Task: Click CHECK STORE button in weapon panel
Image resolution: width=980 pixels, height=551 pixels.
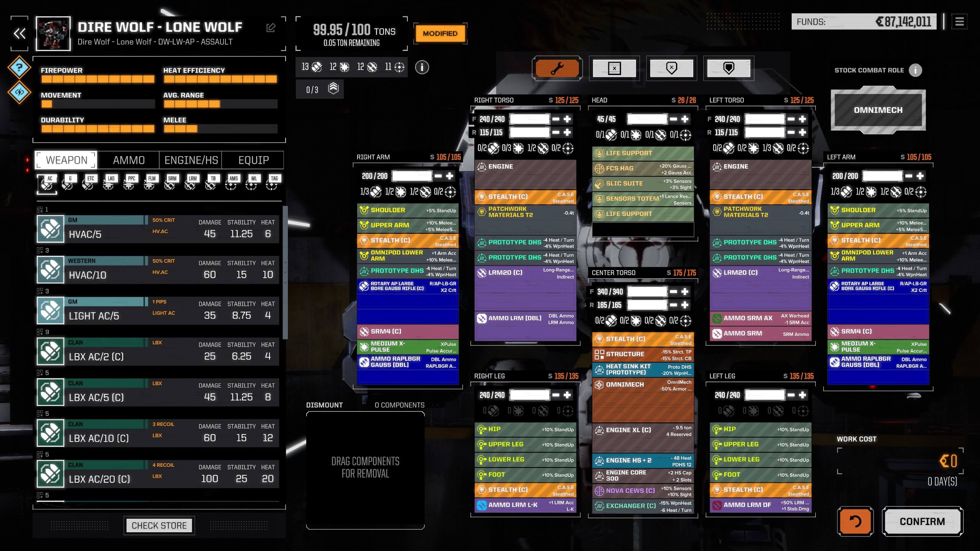Action: pyautogui.click(x=159, y=525)
